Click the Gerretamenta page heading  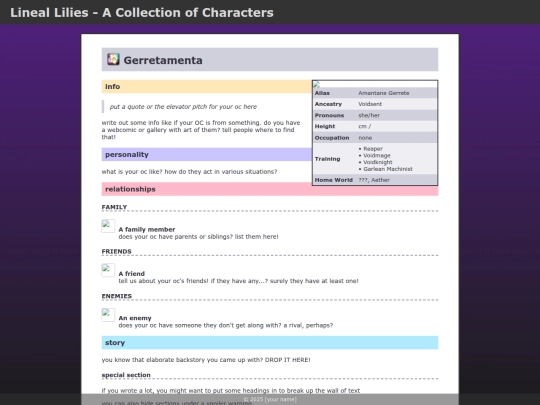click(x=163, y=60)
